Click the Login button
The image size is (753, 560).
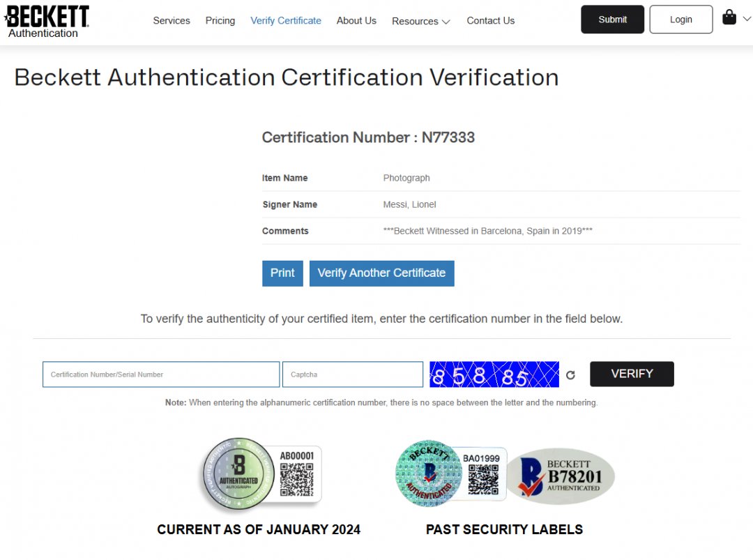coord(681,20)
